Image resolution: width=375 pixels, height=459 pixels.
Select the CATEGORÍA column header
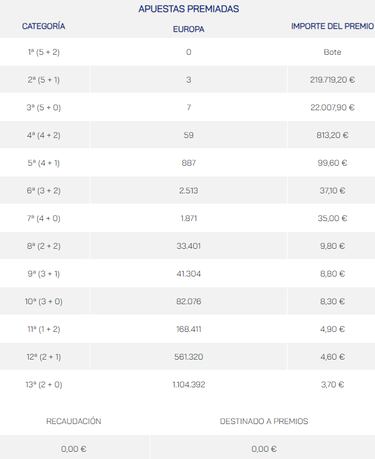[43, 26]
